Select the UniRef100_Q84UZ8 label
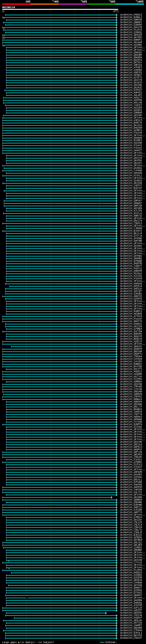This screenshot has width=146, height=644. pyautogui.click(x=131, y=35)
